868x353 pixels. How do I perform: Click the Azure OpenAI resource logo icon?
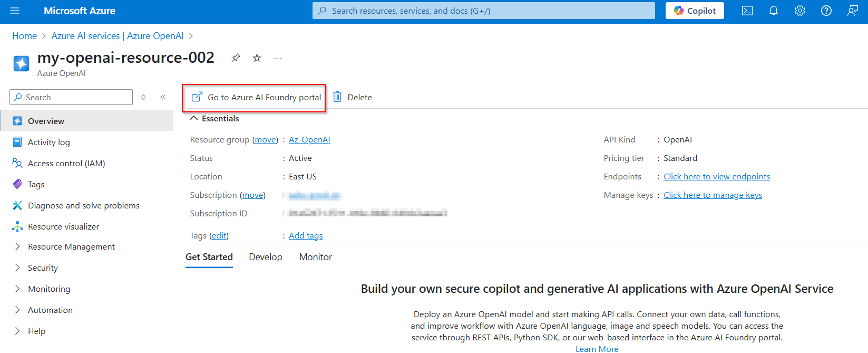pyautogui.click(x=21, y=63)
